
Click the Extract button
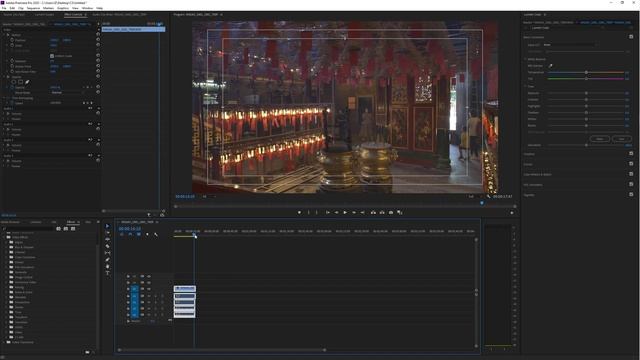pyautogui.click(x=382, y=212)
